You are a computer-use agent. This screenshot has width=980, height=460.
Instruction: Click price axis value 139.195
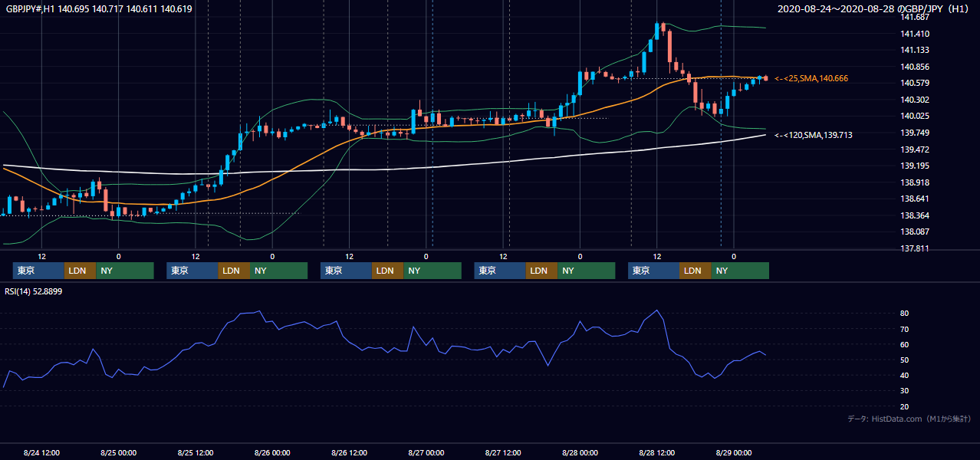915,166
